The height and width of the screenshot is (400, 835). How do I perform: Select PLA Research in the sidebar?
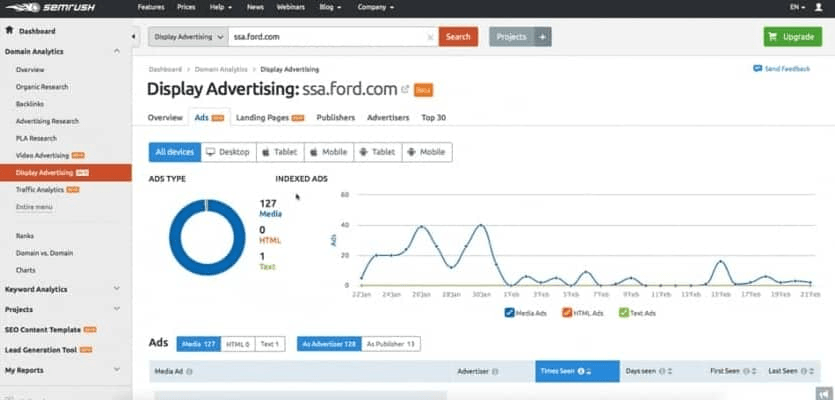36,138
